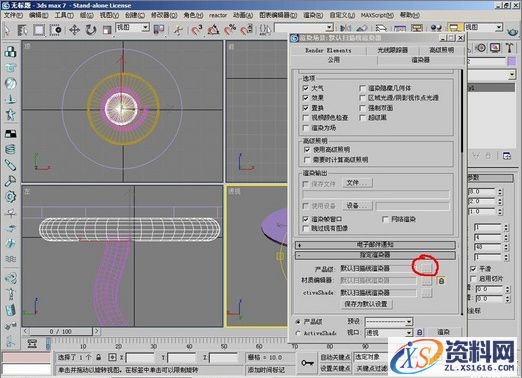Toggle window/crossing selection mode
The height and width of the screenshot is (378, 522).
point(55,30)
